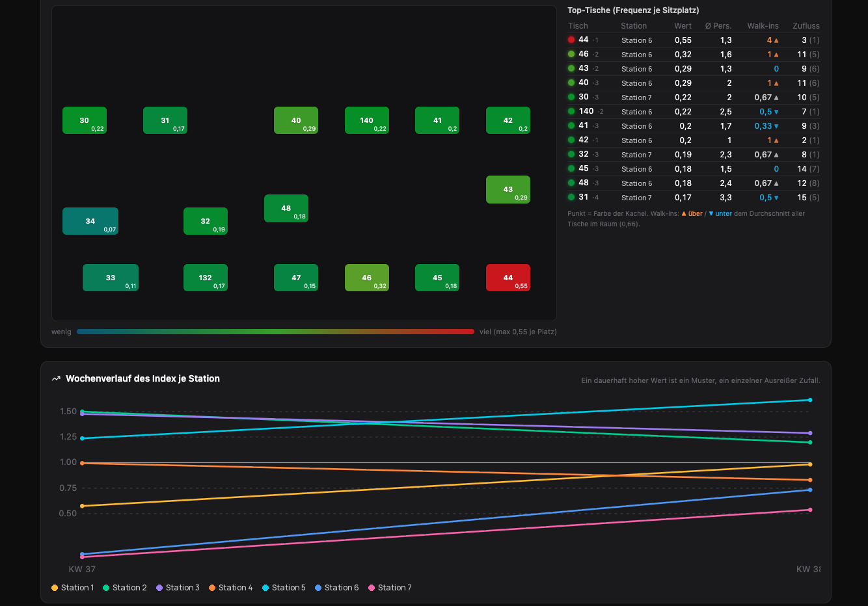Viewport: 868px width, 606px height.
Task: Click the grey up arrow in row 48 Walk-ins
Action: click(776, 183)
